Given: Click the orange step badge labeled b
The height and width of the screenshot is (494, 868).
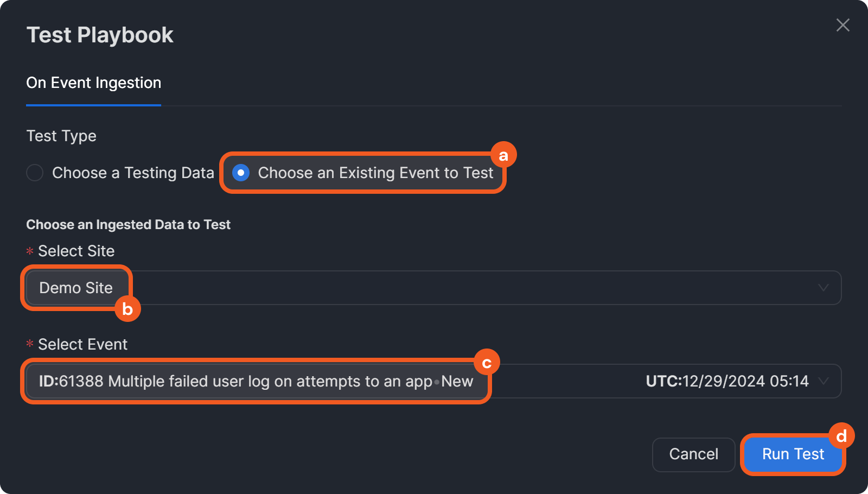Looking at the screenshot, I should 127,309.
